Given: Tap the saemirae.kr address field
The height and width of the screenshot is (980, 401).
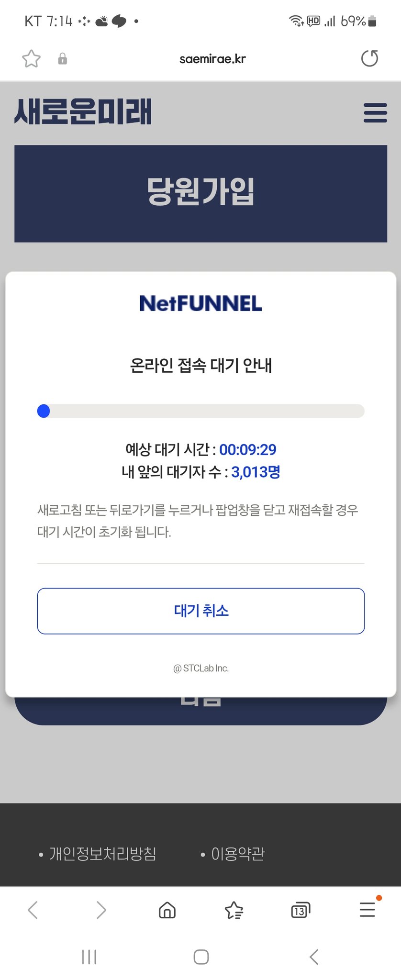Looking at the screenshot, I should click(212, 59).
